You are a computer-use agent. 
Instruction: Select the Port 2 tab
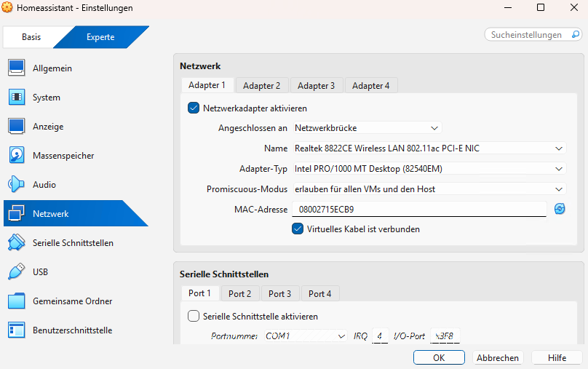coord(240,293)
